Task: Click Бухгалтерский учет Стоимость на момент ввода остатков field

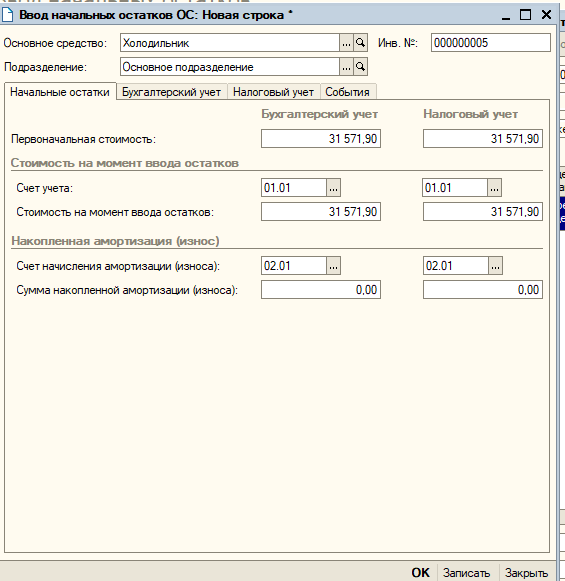Action: click(321, 212)
